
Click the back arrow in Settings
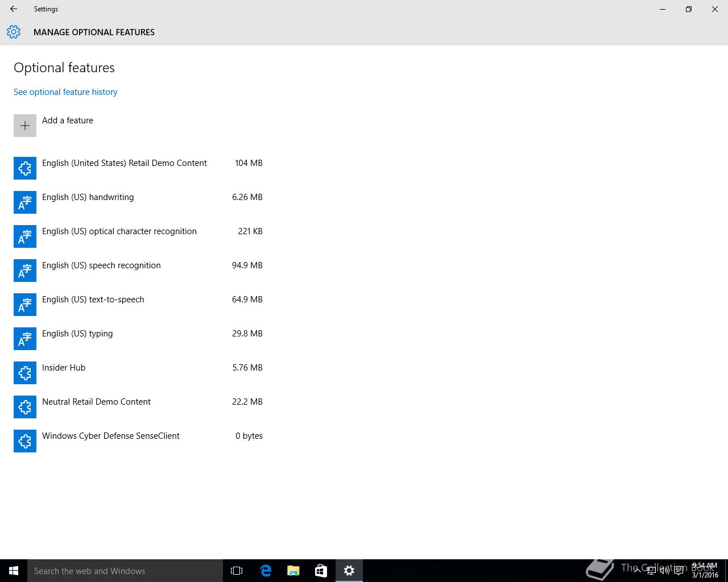[x=14, y=9]
